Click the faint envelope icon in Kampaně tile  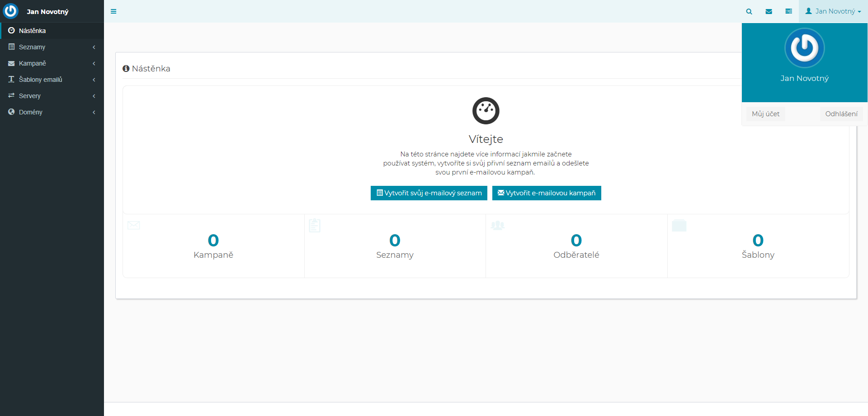tap(134, 225)
